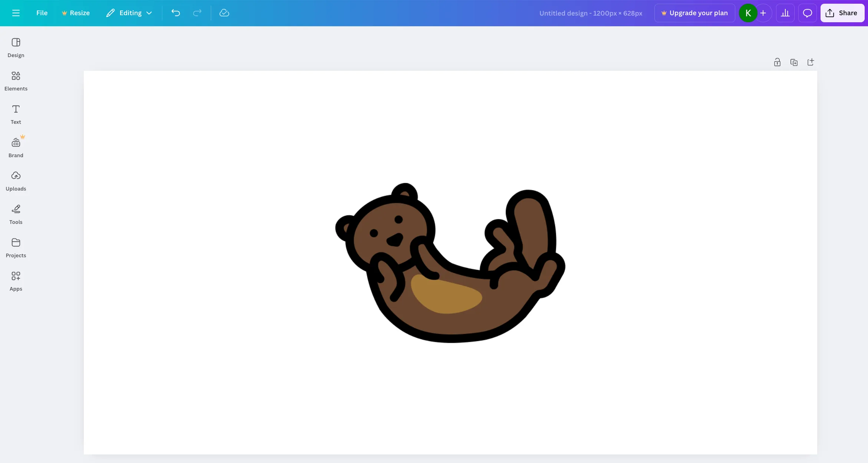The image size is (868, 463).
Task: Lock the current page
Action: (x=777, y=62)
